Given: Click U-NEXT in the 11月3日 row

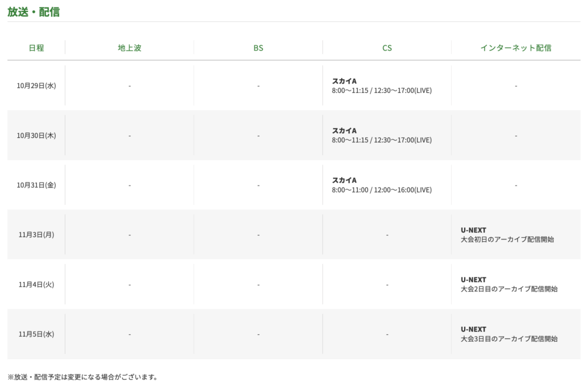Looking at the screenshot, I should pos(473,230).
